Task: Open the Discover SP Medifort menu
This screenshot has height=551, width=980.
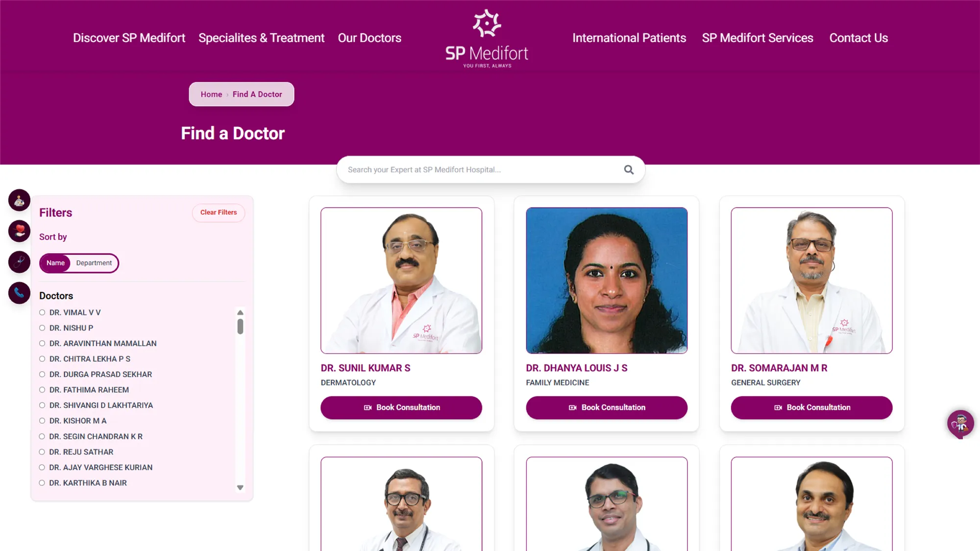Action: click(x=129, y=38)
